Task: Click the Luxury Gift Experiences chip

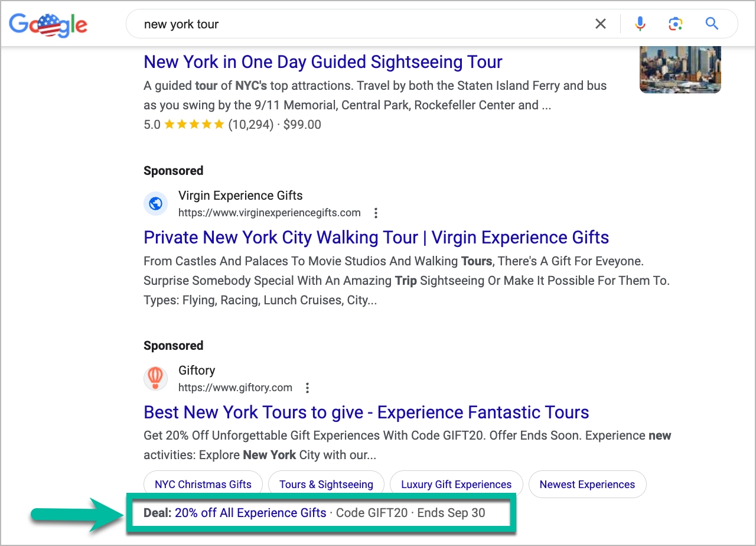Action: [x=456, y=484]
